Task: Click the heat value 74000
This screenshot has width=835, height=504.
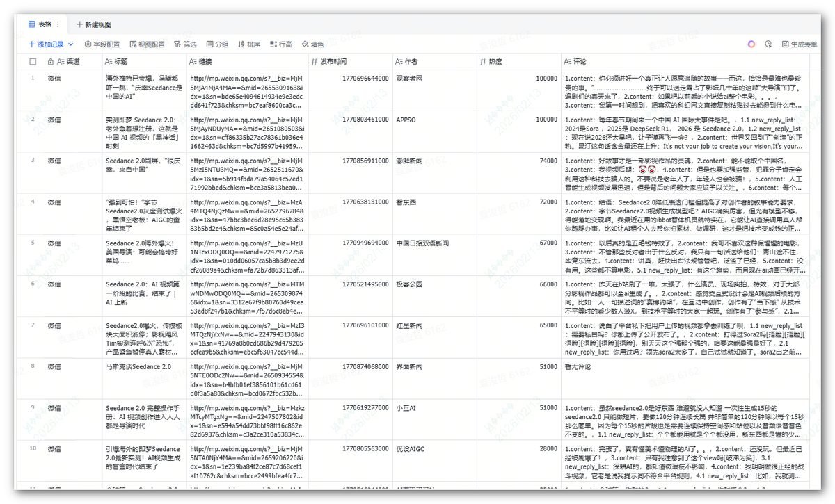Action: pos(548,161)
